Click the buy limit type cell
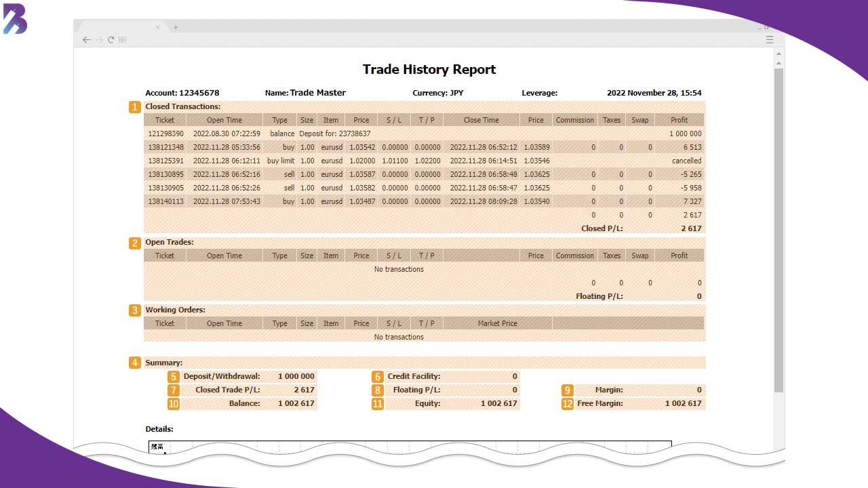 (x=281, y=161)
